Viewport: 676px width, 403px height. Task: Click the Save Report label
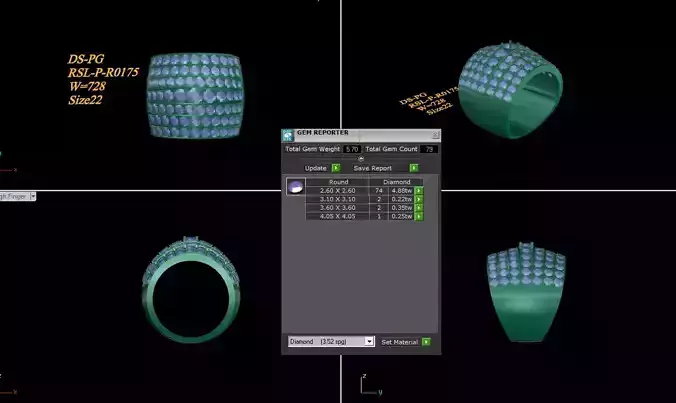coord(372,168)
